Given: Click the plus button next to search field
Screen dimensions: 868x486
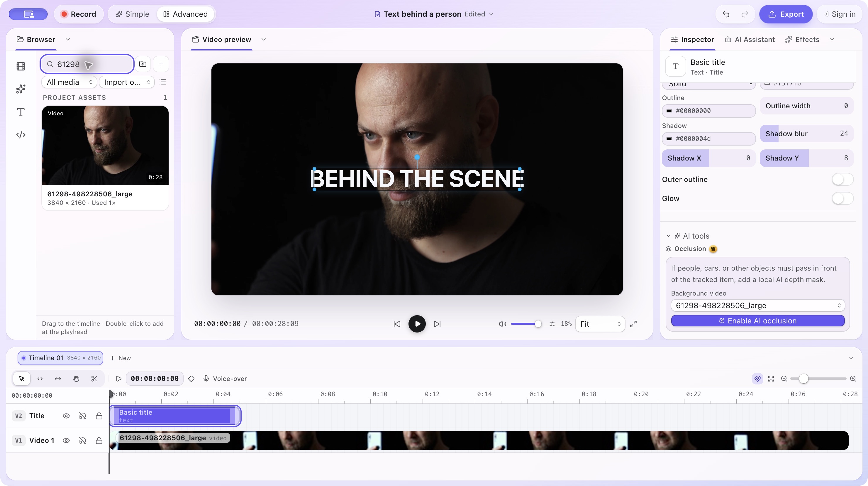Looking at the screenshot, I should tap(161, 64).
